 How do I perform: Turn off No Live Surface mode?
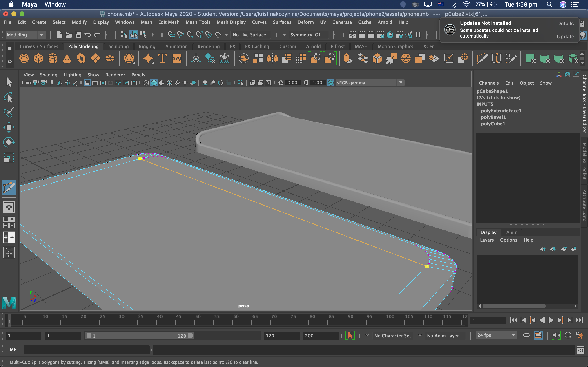pos(250,34)
